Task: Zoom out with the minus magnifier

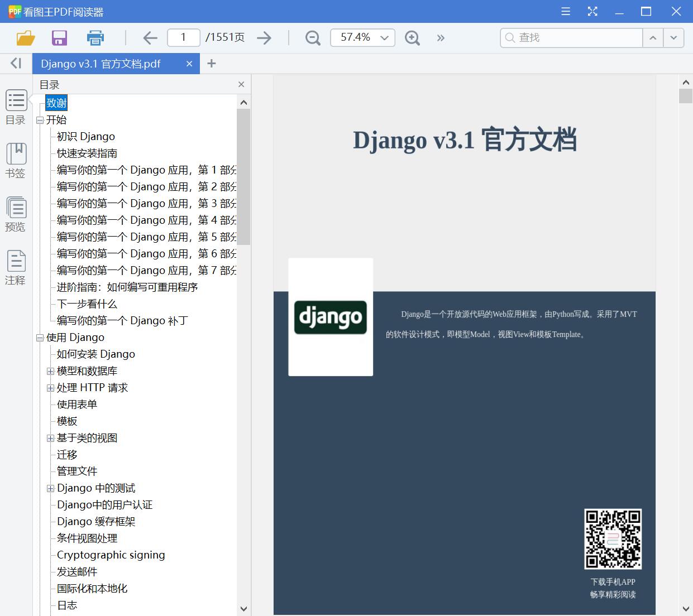Action: pyautogui.click(x=313, y=38)
